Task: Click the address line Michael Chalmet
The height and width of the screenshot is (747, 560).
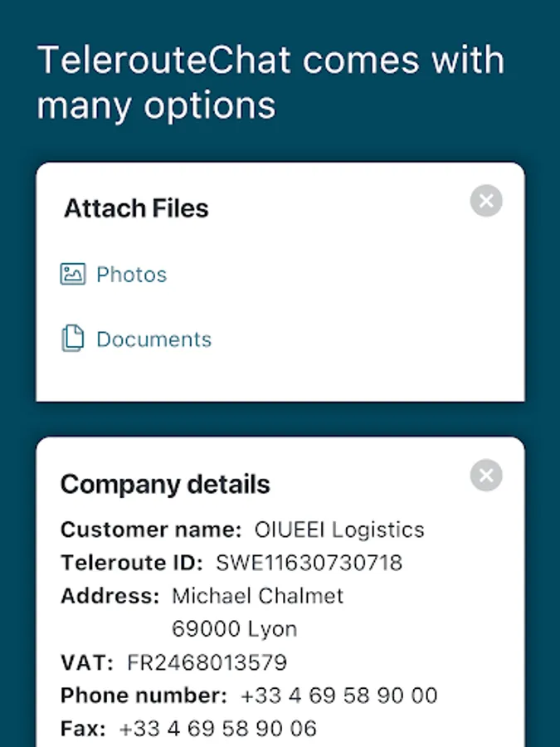Action: (x=258, y=596)
